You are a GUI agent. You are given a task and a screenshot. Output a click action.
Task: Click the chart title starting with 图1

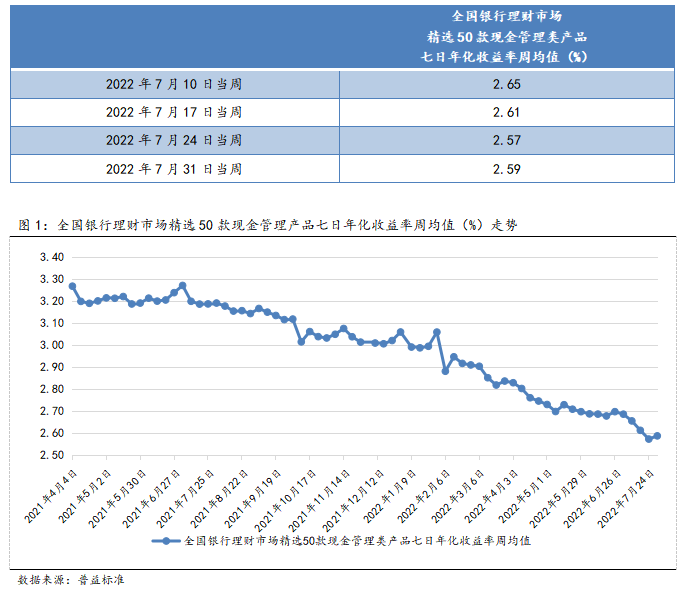(268, 225)
